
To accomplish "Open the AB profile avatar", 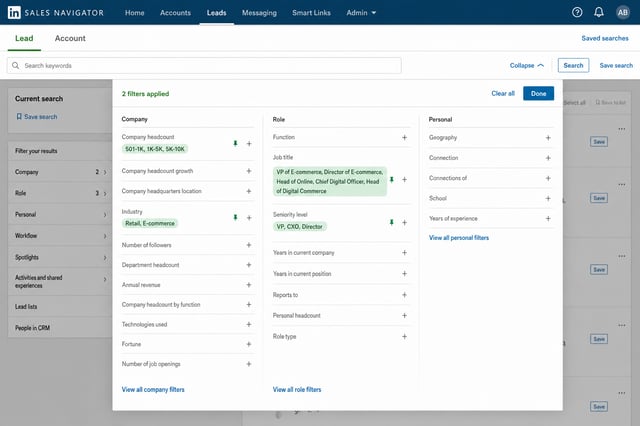I will (622, 12).
